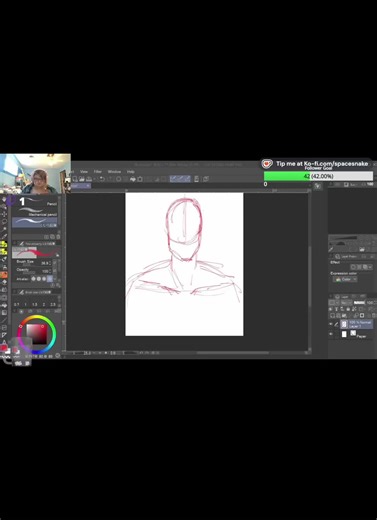Click the red main color swatch at bottom left

(x=4, y=348)
